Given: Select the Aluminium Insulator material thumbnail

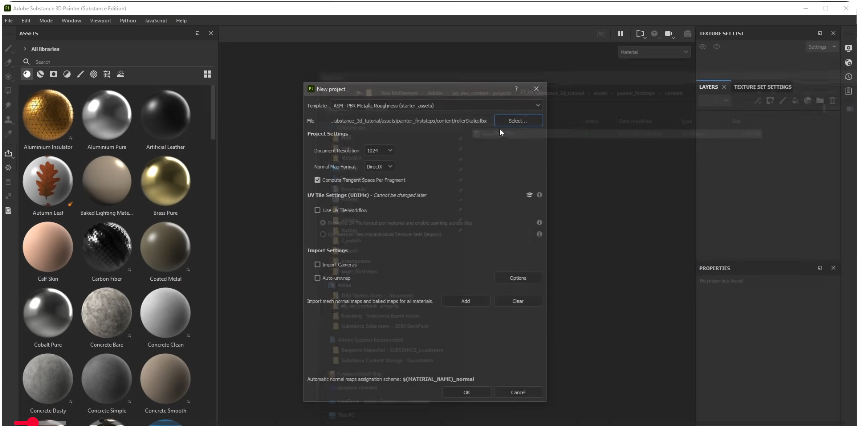Looking at the screenshot, I should coord(48,115).
